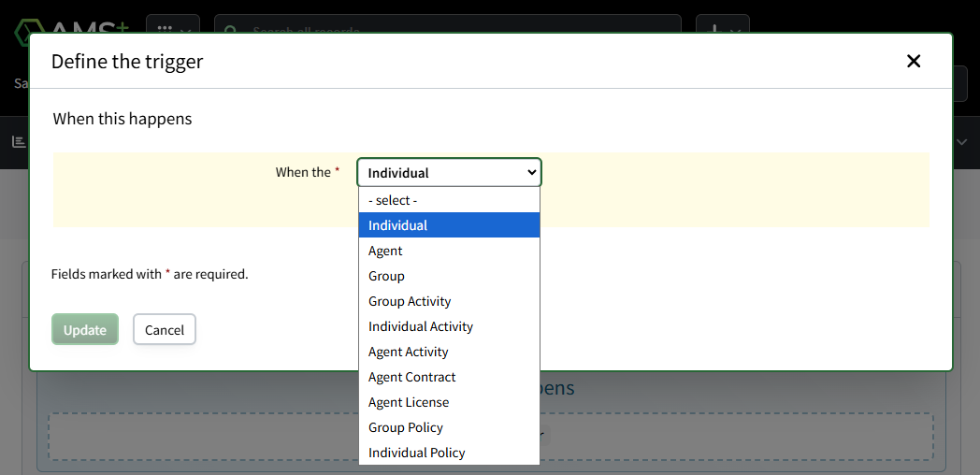Close the Define the trigger dialog
980x475 pixels.
[913, 61]
